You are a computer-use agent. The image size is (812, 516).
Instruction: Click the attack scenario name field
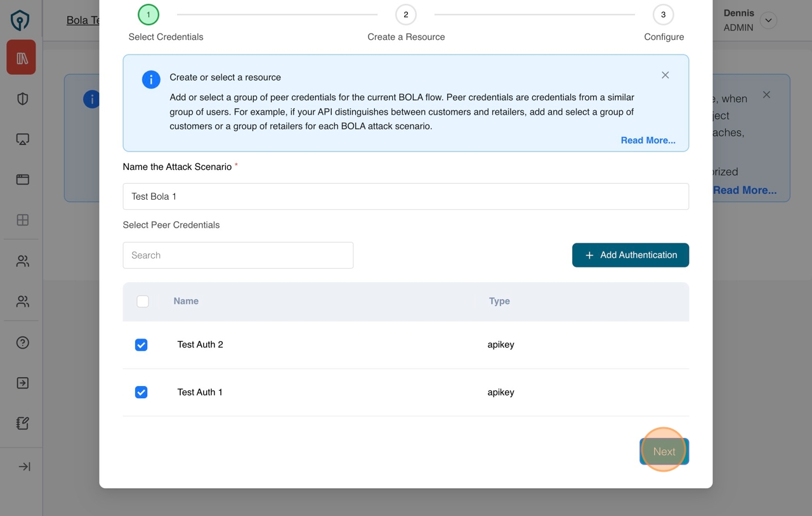tap(405, 197)
